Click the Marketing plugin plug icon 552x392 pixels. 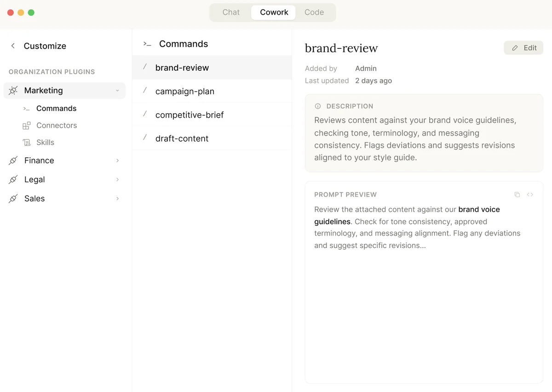pyautogui.click(x=13, y=91)
